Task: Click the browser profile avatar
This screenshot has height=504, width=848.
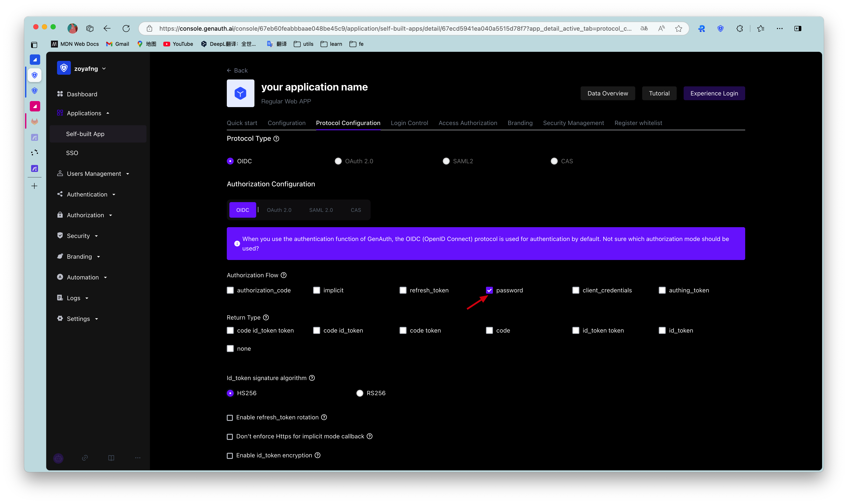Action: coord(72,29)
